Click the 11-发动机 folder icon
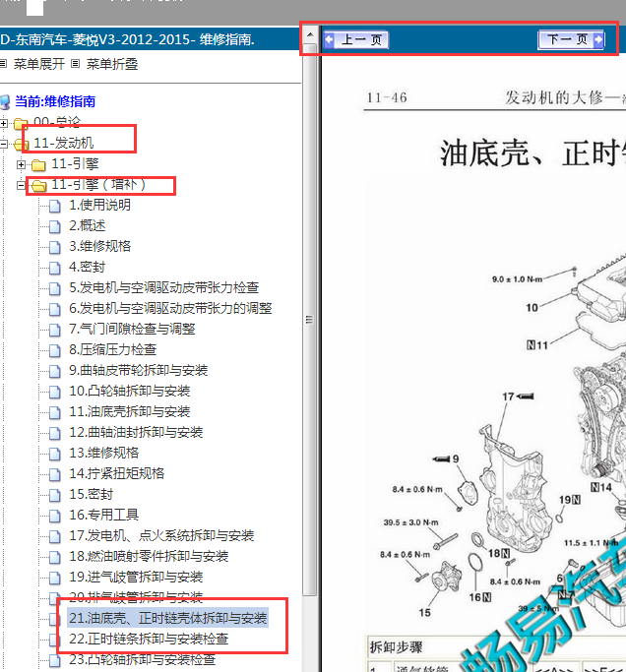This screenshot has height=672, width=626. pos(21,145)
